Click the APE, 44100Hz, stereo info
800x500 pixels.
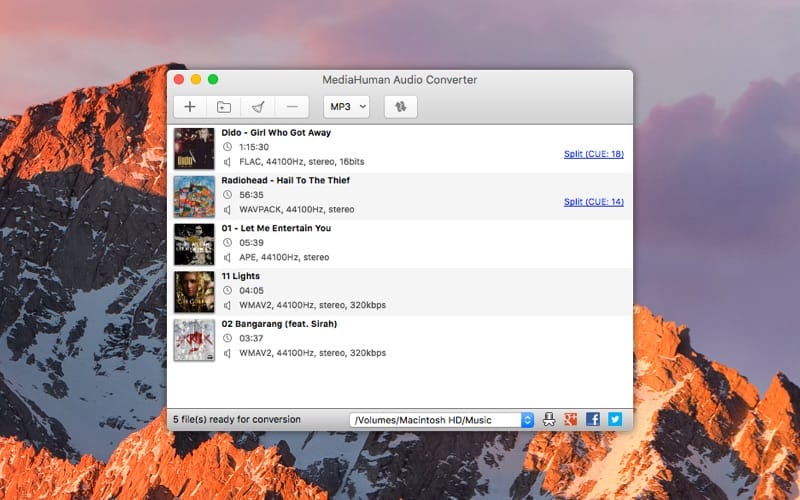pos(284,258)
